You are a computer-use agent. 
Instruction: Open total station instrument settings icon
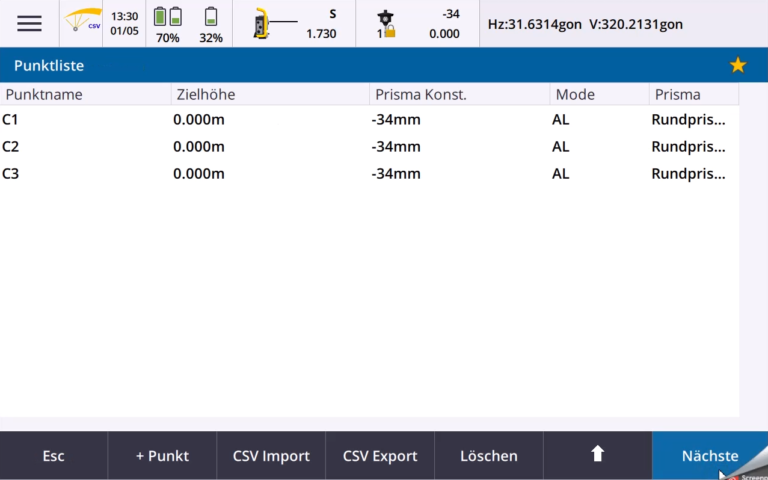click(264, 24)
